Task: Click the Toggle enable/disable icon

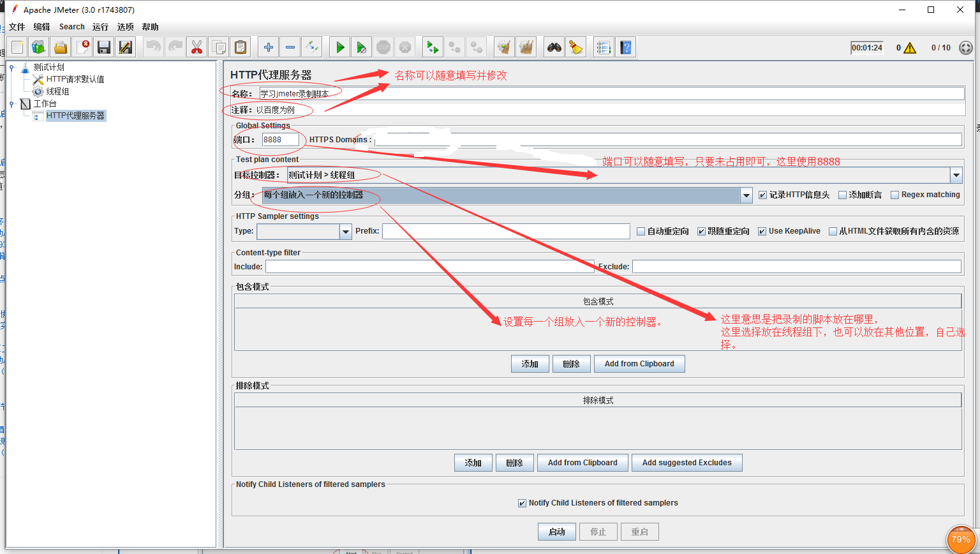Action: (x=312, y=47)
